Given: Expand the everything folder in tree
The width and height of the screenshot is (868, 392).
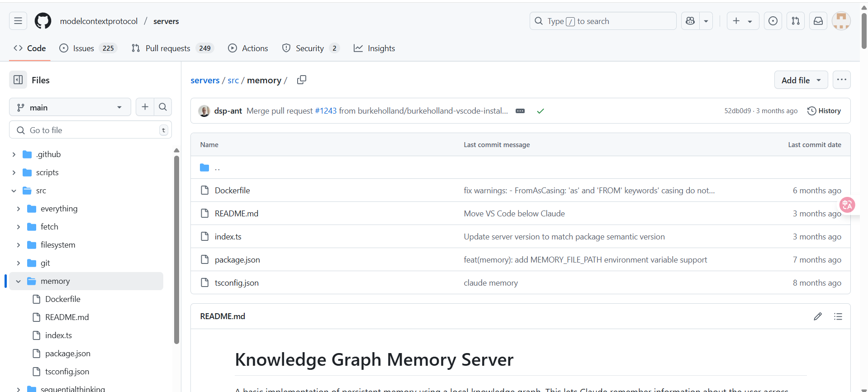Looking at the screenshot, I should coord(19,209).
